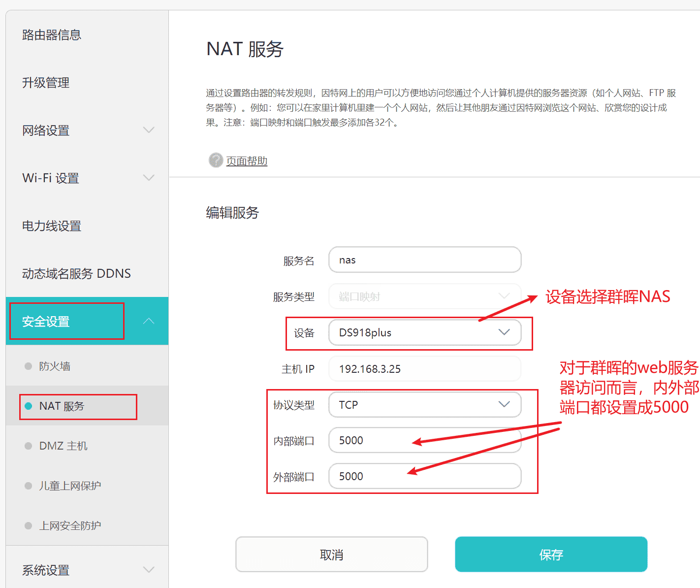Open the 路由器信息 menu item
The image size is (700, 588).
tap(52, 35)
